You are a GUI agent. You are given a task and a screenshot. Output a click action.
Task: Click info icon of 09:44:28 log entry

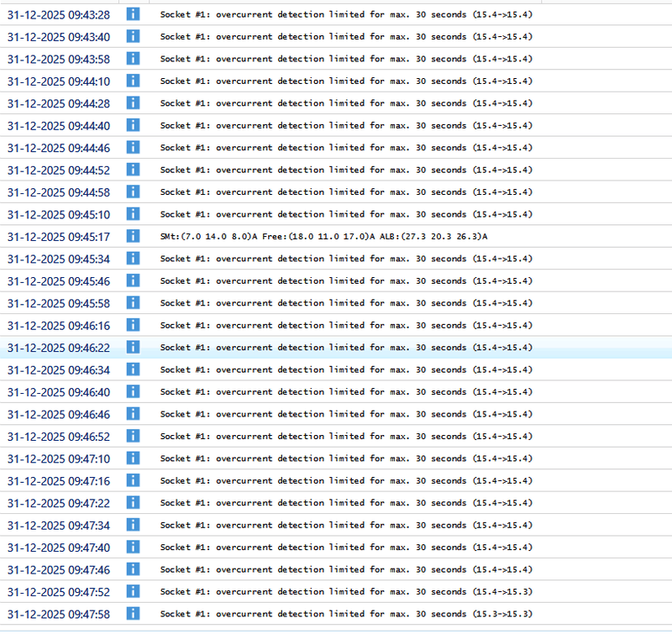133,103
